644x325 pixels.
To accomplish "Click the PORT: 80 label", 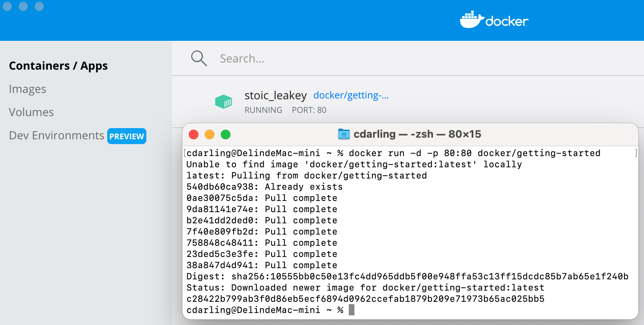I will point(309,110).
